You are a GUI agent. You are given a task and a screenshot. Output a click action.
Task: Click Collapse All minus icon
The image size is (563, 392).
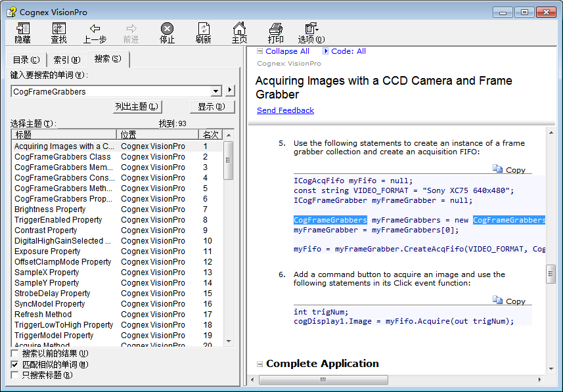click(x=259, y=51)
